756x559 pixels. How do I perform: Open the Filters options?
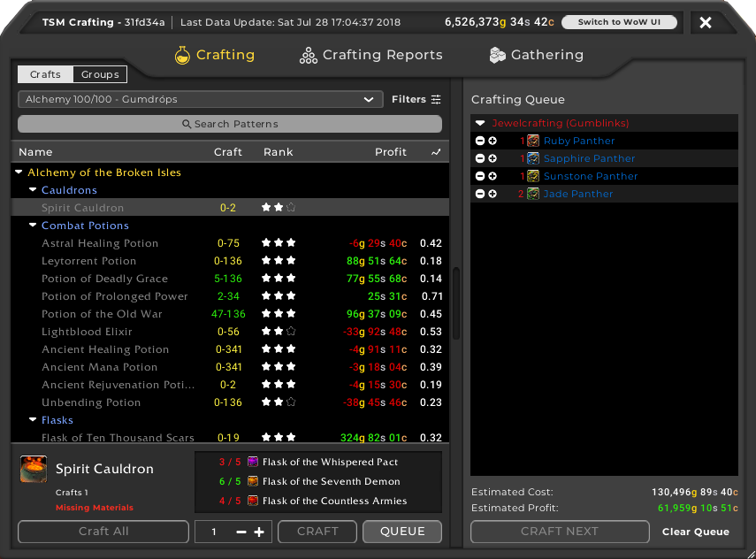coord(416,99)
